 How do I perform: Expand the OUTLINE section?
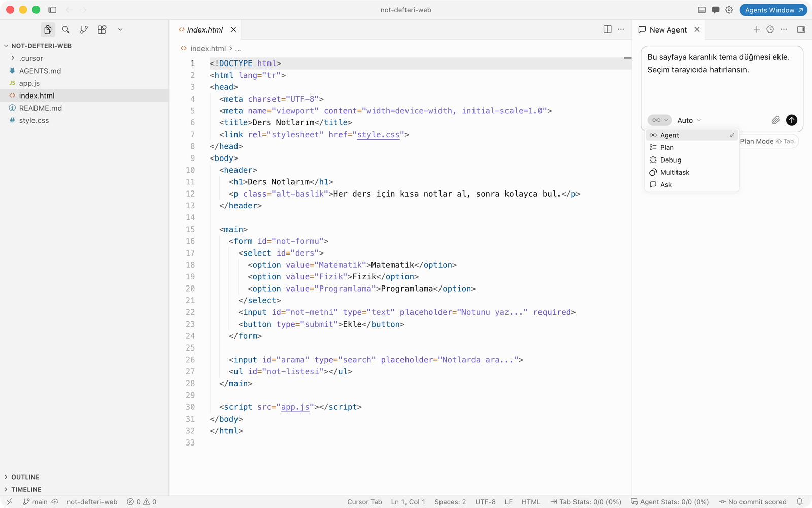pos(84,477)
